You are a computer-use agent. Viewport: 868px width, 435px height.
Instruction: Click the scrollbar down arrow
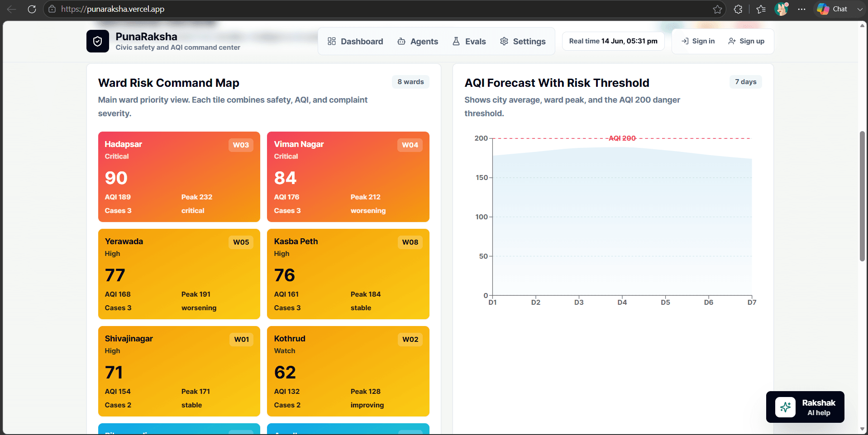tap(862, 429)
